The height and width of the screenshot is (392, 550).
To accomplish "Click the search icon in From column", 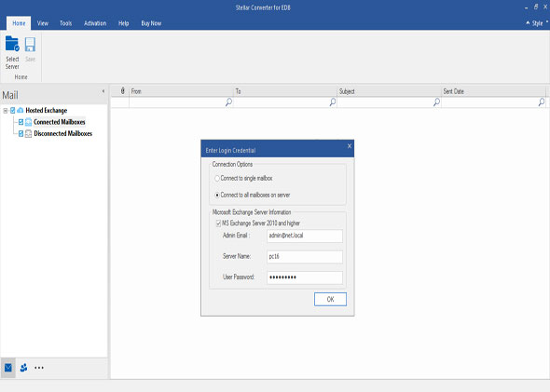I will pos(228,101).
